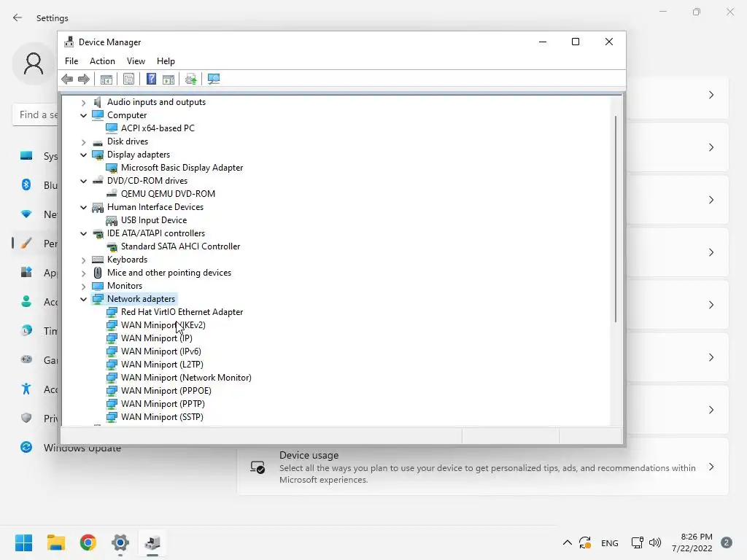Scan for hardware changes via monitor icon

(x=214, y=79)
